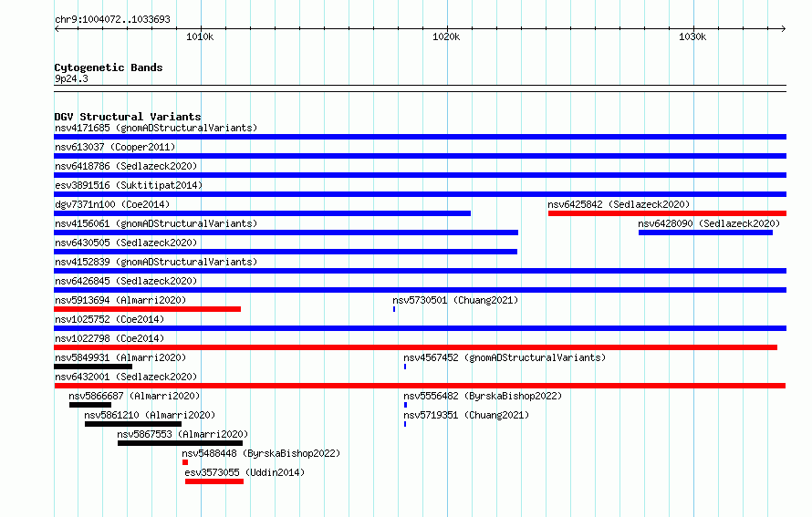
Task: Select nsv5866687 (Almarri2020) label
Action: (x=134, y=396)
